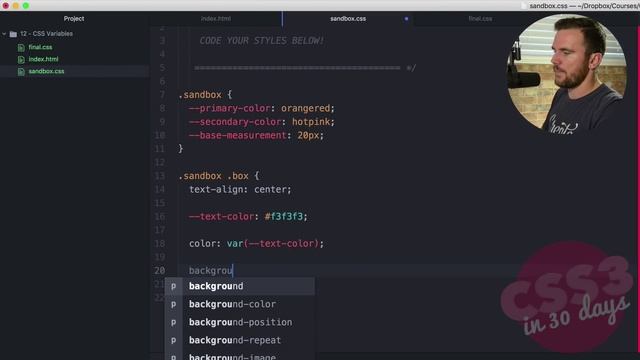Place cursor on --secondary-color: hotpink line
This screenshot has width=640, height=360.
click(x=262, y=122)
